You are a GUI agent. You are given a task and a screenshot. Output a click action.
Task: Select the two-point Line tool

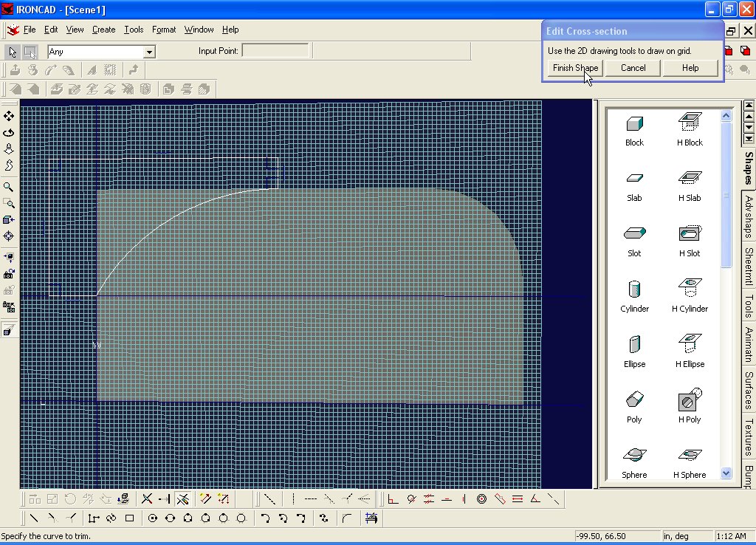pos(34,518)
